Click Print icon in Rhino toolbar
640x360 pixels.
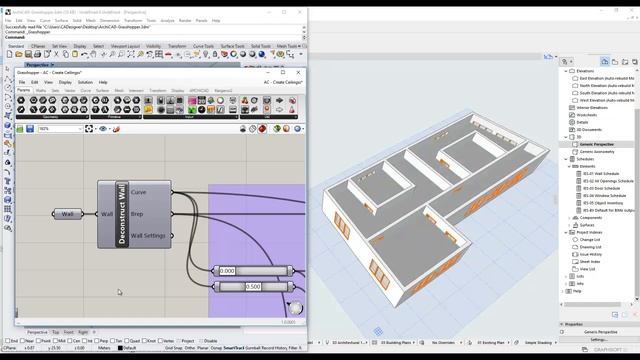click(38, 54)
